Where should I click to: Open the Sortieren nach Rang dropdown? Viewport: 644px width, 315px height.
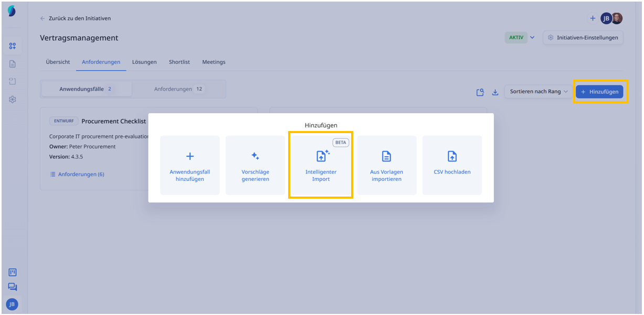pyautogui.click(x=539, y=92)
